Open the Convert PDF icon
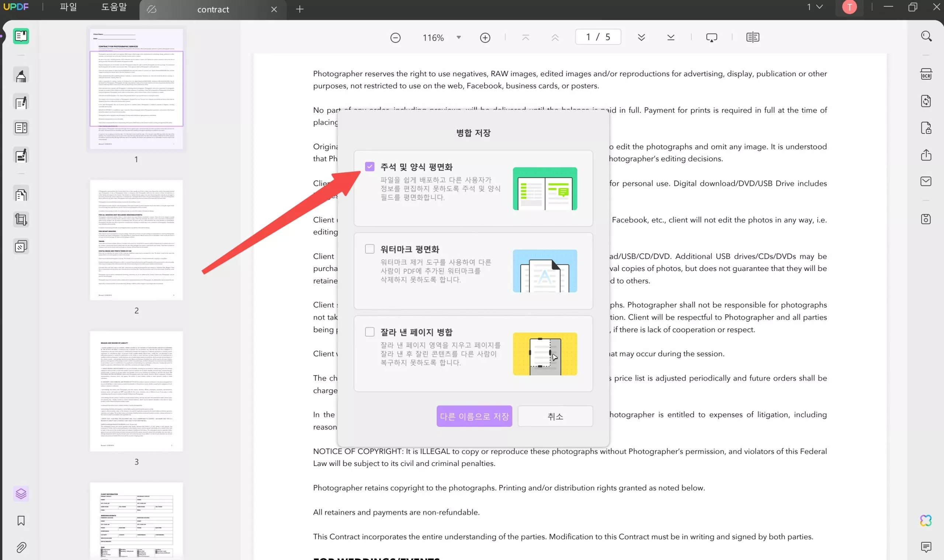Image resolution: width=944 pixels, height=560 pixels. pyautogui.click(x=926, y=101)
